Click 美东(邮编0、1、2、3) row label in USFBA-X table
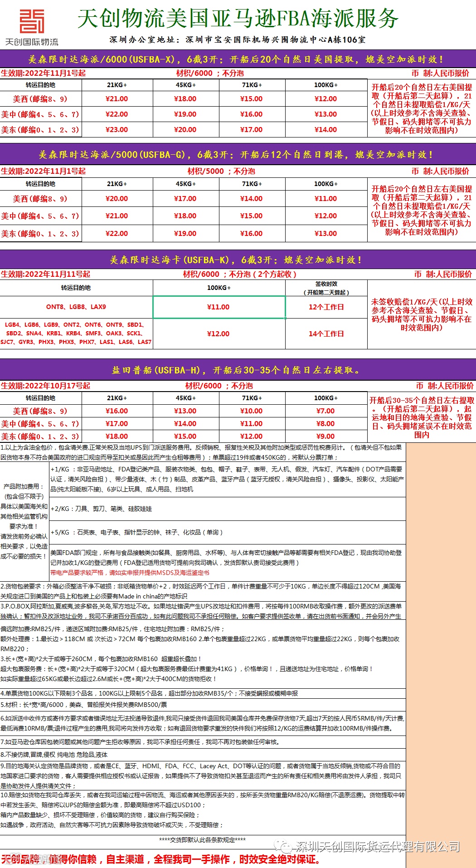The image size is (476, 868). click(x=40, y=129)
